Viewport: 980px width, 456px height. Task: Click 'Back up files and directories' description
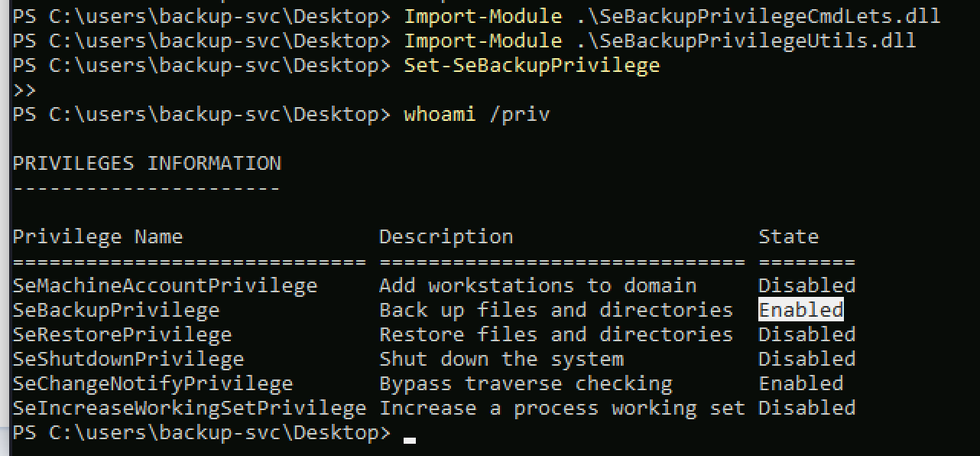point(557,310)
